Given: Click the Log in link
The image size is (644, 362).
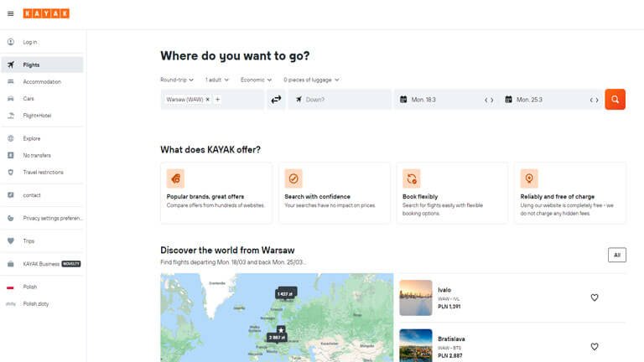Looking at the screenshot, I should [x=30, y=42].
